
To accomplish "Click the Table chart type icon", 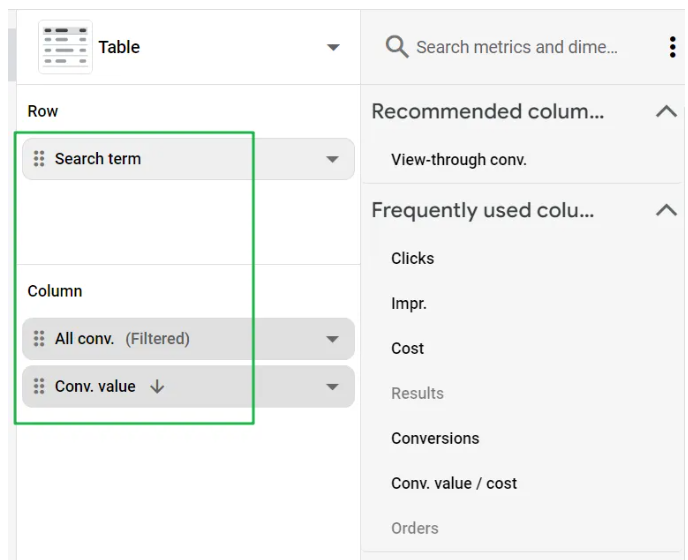I will pos(65,47).
